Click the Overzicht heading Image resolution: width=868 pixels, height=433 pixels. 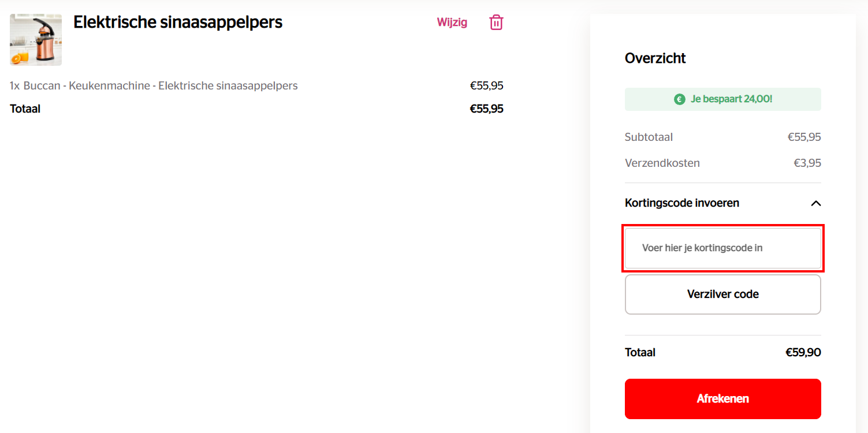click(x=655, y=58)
